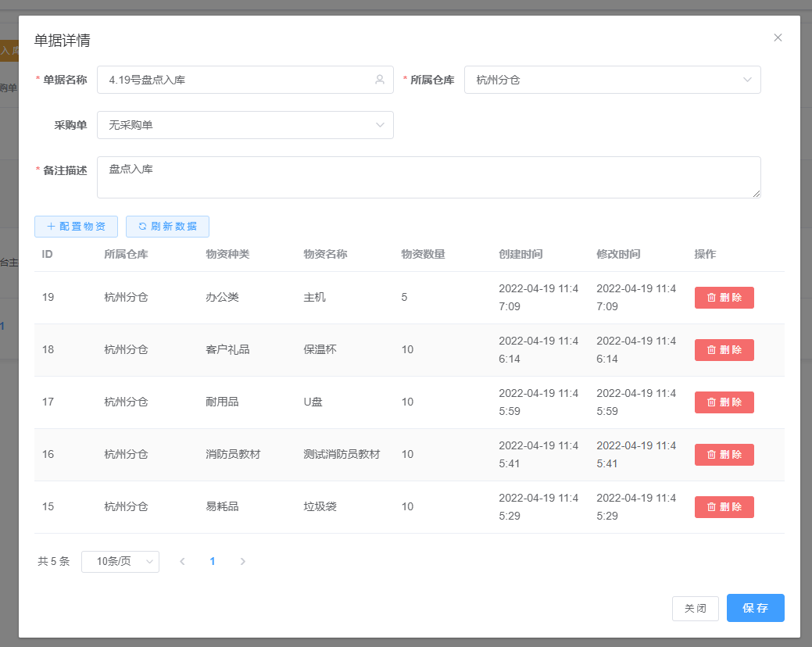Click the 保存 button

755,608
